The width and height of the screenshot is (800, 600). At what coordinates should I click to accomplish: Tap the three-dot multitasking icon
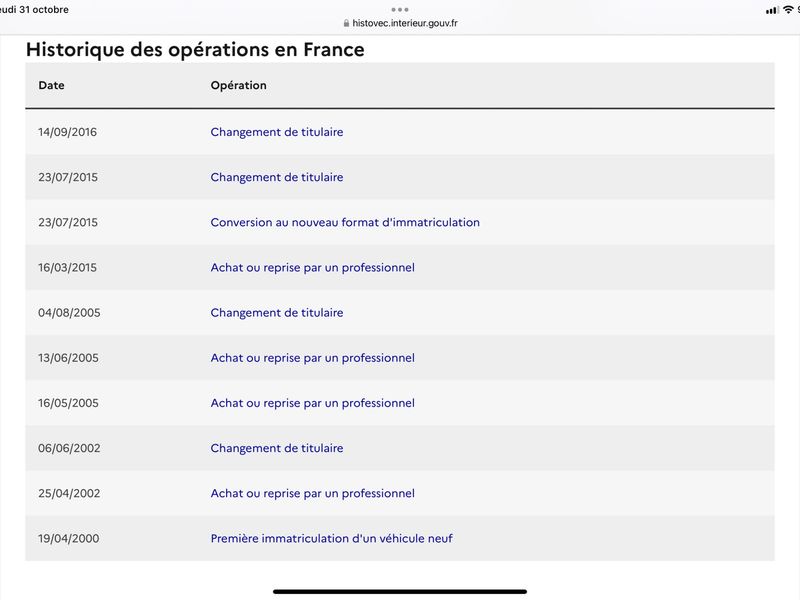(x=399, y=9)
